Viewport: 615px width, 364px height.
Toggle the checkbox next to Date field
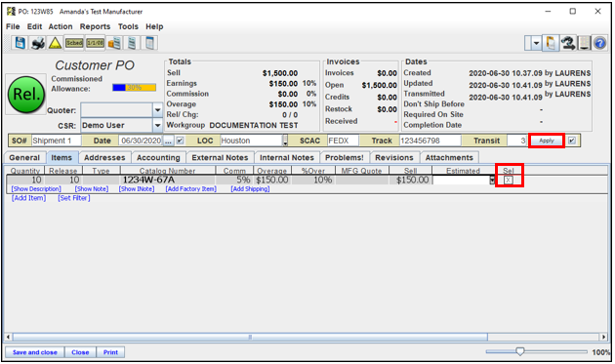[x=180, y=141]
